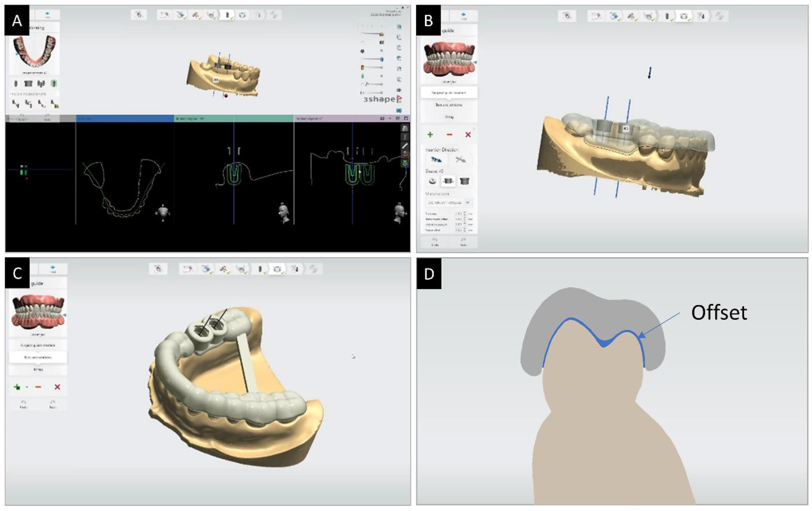
Task: Click the head orientation icon in the axial CT view
Action: (163, 212)
